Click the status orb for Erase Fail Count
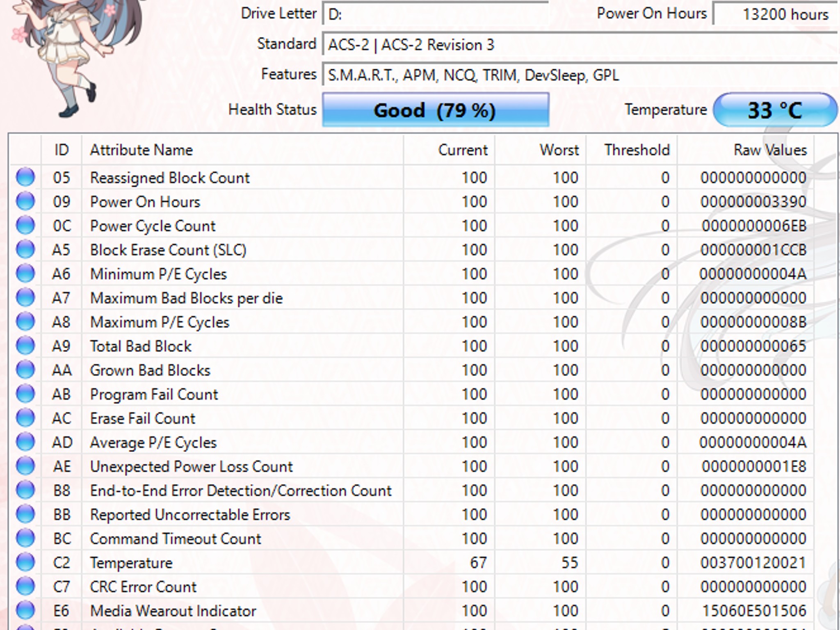Image resolution: width=840 pixels, height=630 pixels. (25, 418)
